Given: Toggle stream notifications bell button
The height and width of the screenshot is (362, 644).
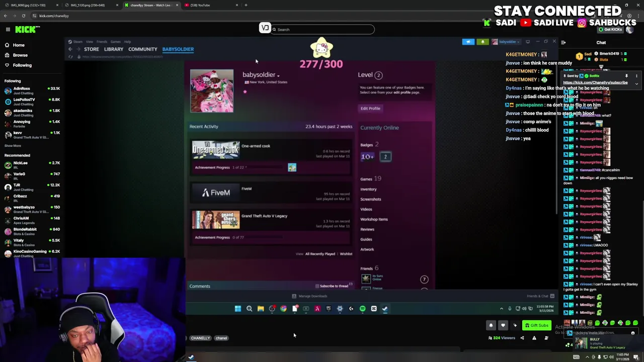Looking at the screenshot, I should 491,326.
